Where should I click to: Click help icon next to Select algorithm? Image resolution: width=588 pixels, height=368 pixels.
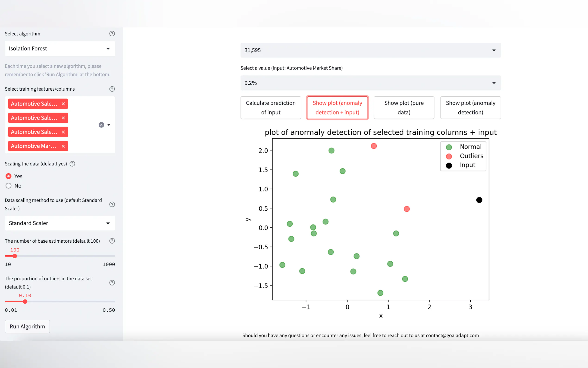[x=112, y=34]
